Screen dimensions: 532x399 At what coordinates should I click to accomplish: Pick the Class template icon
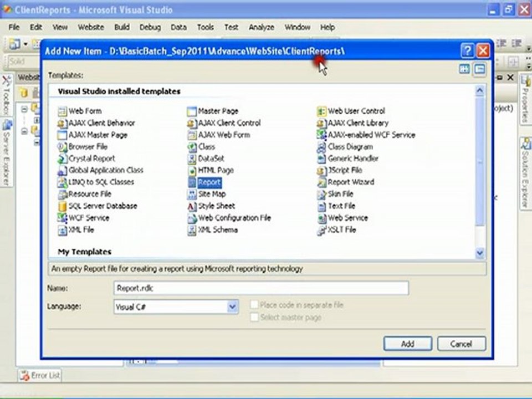point(192,147)
